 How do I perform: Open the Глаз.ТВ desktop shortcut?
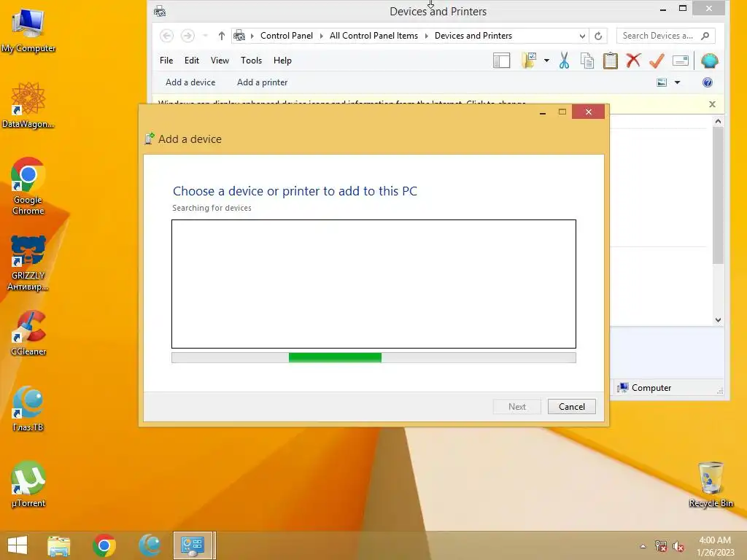(x=28, y=408)
